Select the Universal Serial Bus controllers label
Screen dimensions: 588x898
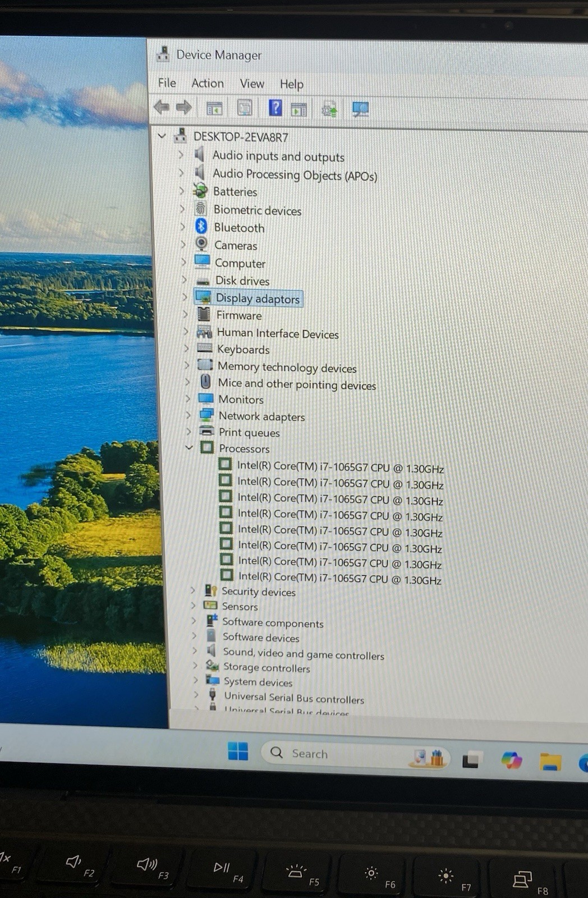[294, 698]
